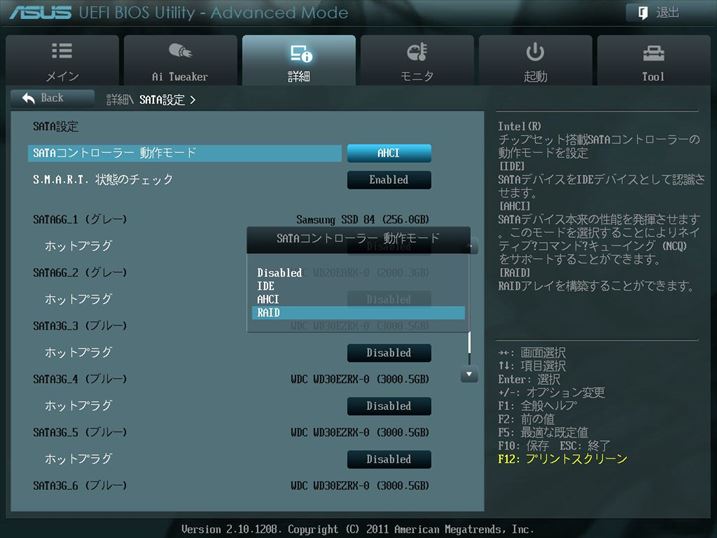Image resolution: width=717 pixels, height=538 pixels.
Task: Click the scroll down arrow
Action: [469, 374]
